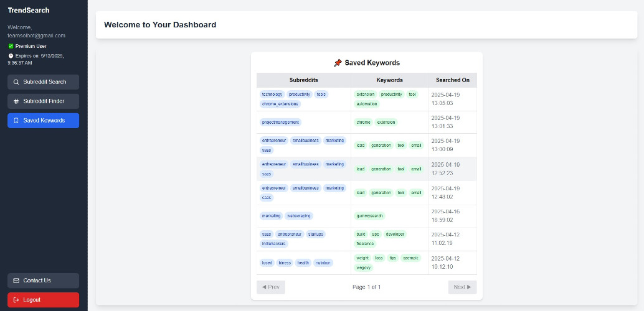Open the Contact Us page

tap(43, 281)
